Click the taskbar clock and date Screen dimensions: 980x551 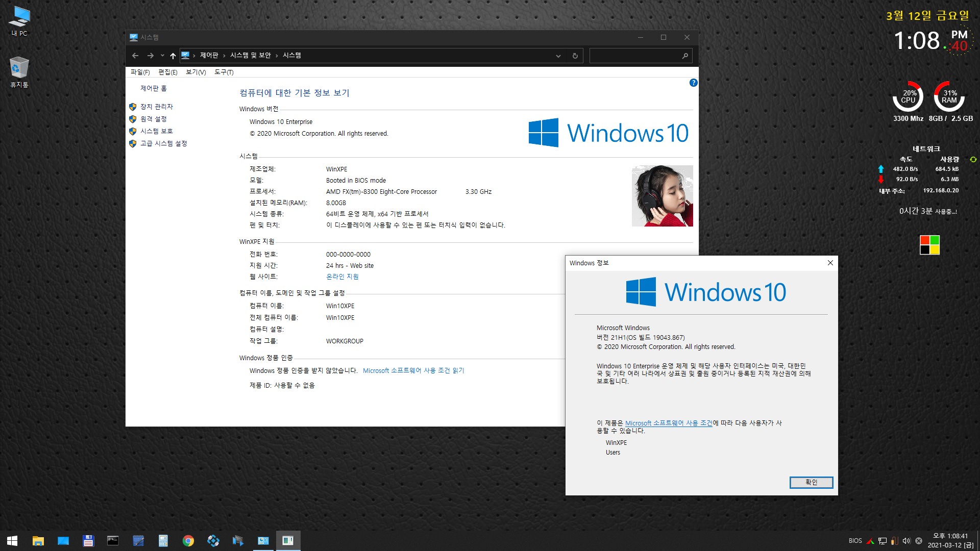(x=950, y=541)
